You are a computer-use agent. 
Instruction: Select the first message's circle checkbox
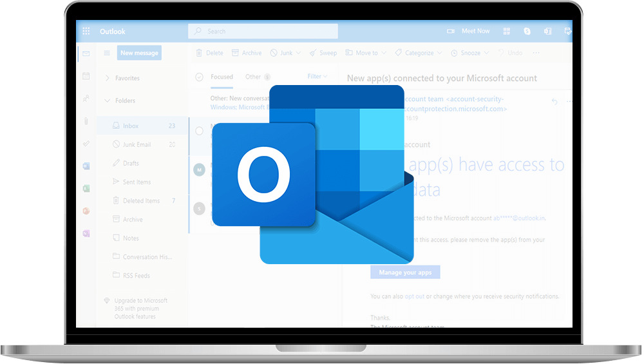click(x=199, y=131)
